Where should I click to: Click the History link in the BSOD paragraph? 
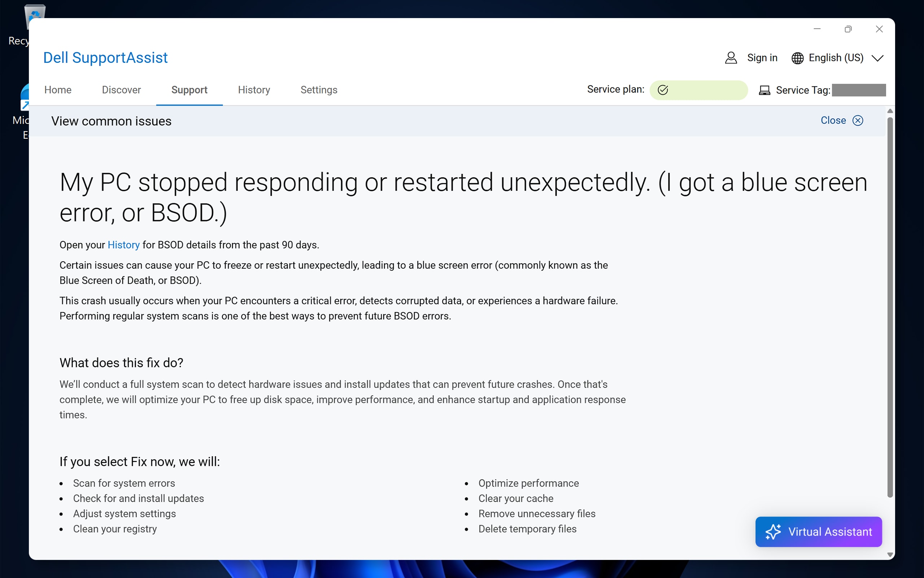[x=123, y=245]
